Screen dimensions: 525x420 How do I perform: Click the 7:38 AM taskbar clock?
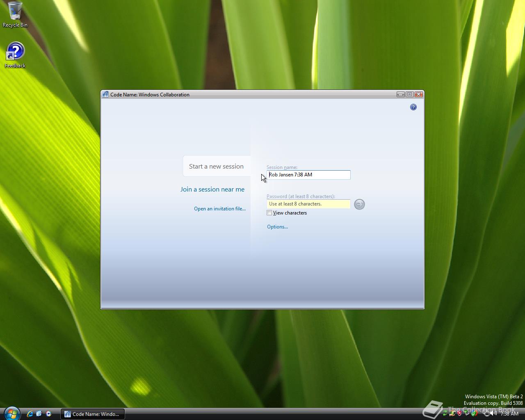click(509, 413)
